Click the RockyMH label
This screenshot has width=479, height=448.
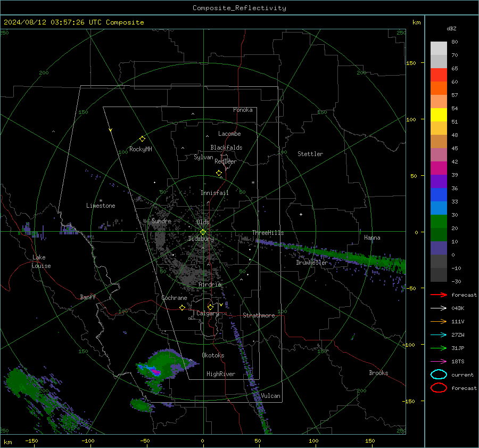click(x=141, y=149)
